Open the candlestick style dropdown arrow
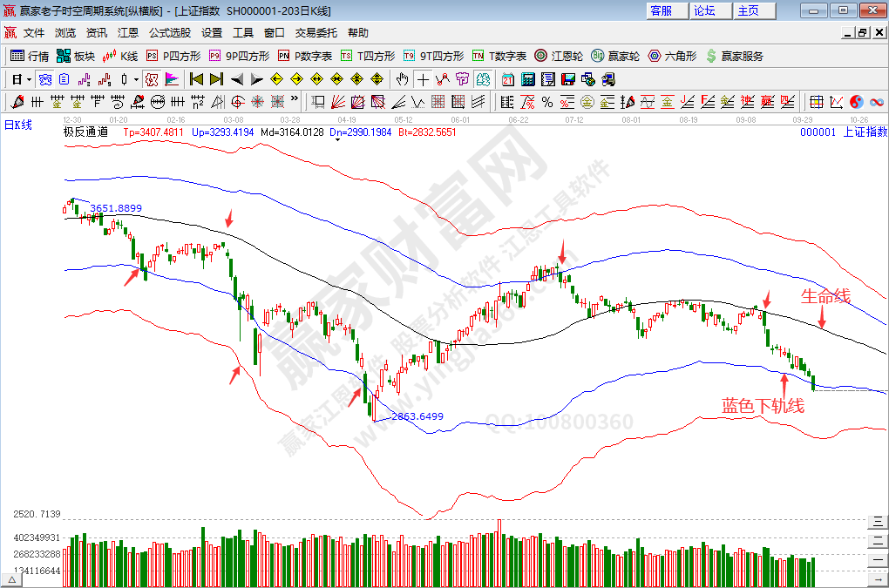This screenshot has width=889, height=588. point(137,78)
